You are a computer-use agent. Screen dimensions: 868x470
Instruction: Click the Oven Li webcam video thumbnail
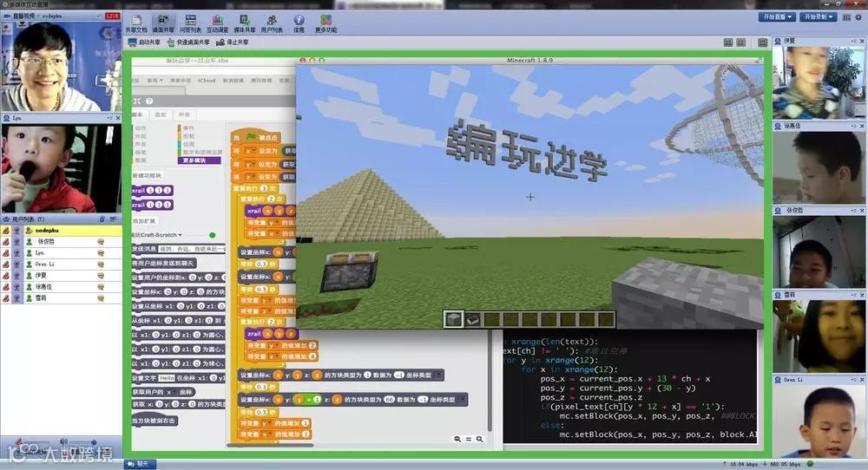pyautogui.click(x=819, y=421)
